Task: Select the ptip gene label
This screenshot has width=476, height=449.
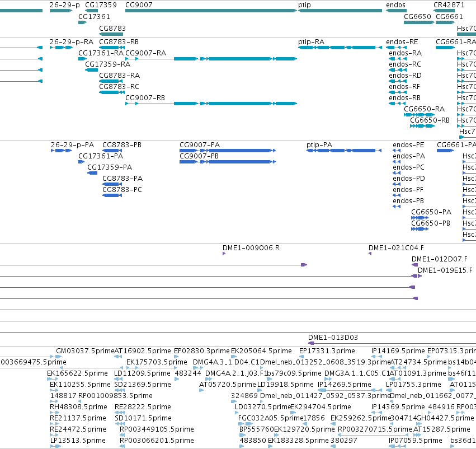Action: click(304, 5)
